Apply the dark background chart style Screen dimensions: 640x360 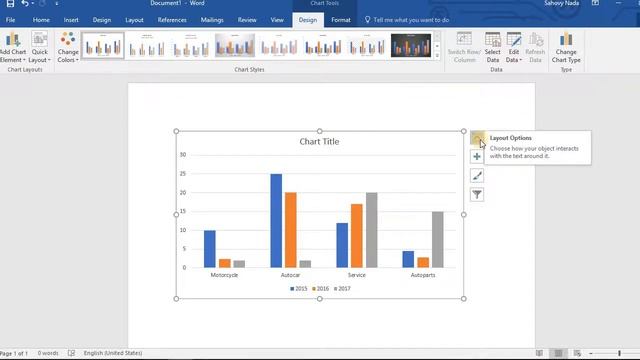pyautogui.click(x=411, y=45)
